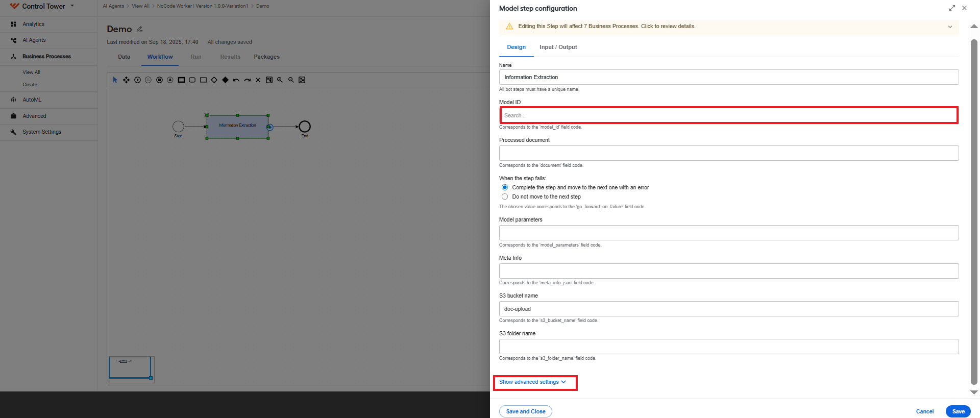Image resolution: width=980 pixels, height=418 pixels.
Task: Click the blue Save button
Action: coord(958,411)
